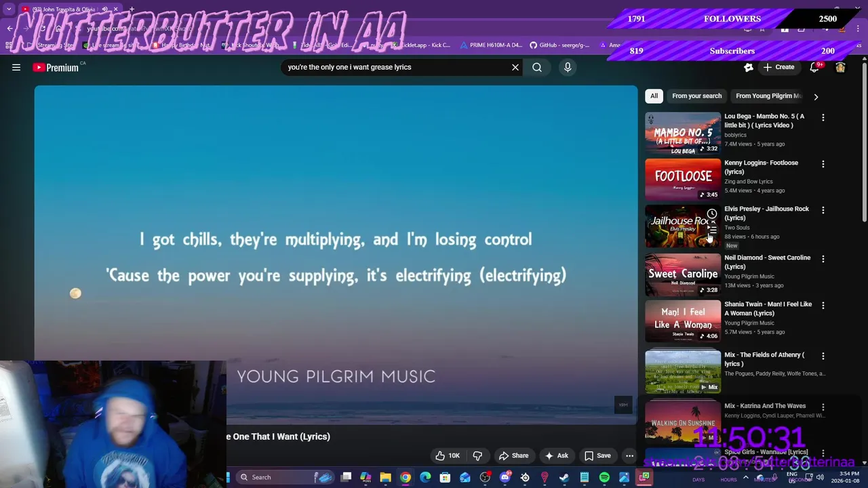Viewport: 868px width, 488px height.
Task: Open the PRIME H610M-A D4 bookmark
Action: pos(491,45)
